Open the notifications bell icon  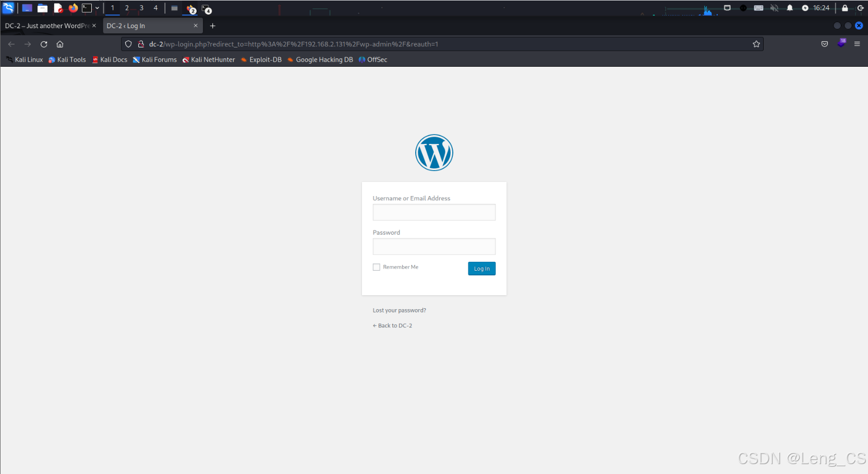pos(790,8)
